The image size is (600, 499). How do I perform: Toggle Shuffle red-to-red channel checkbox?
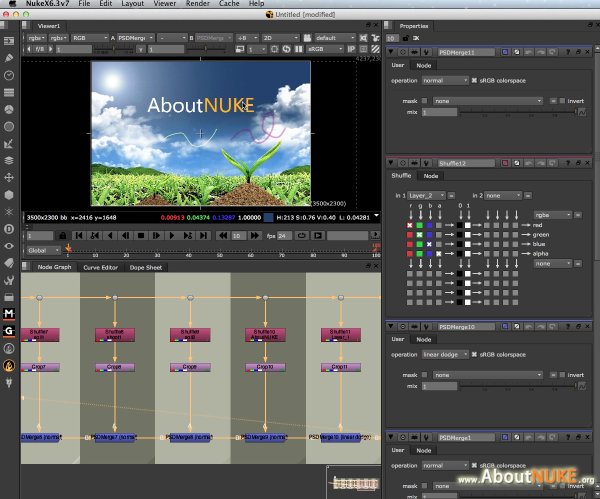tap(410, 225)
